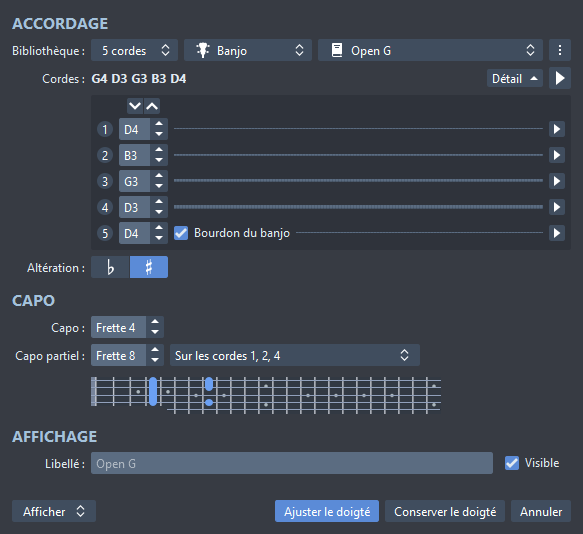Select sharp accidental notation
583x534 pixels.
click(x=149, y=267)
